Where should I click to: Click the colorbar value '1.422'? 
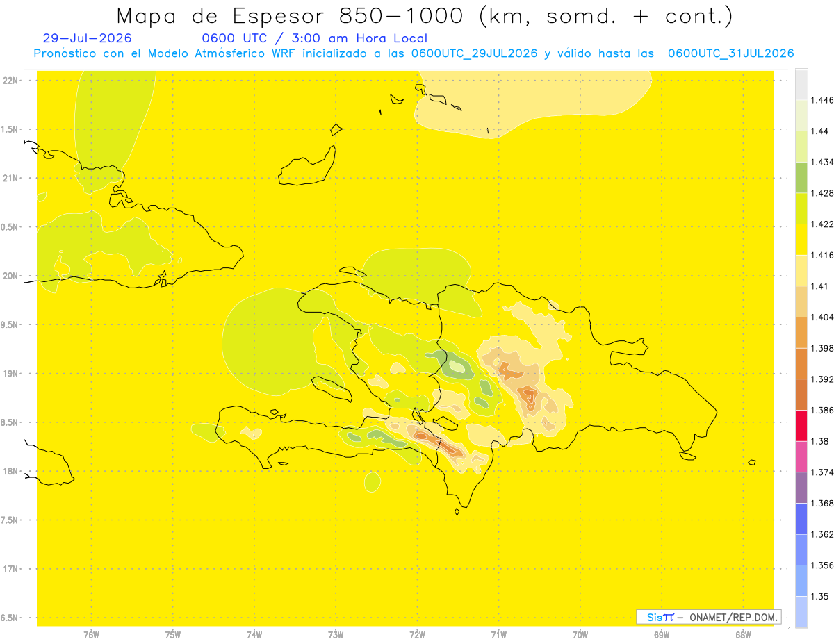[822, 224]
